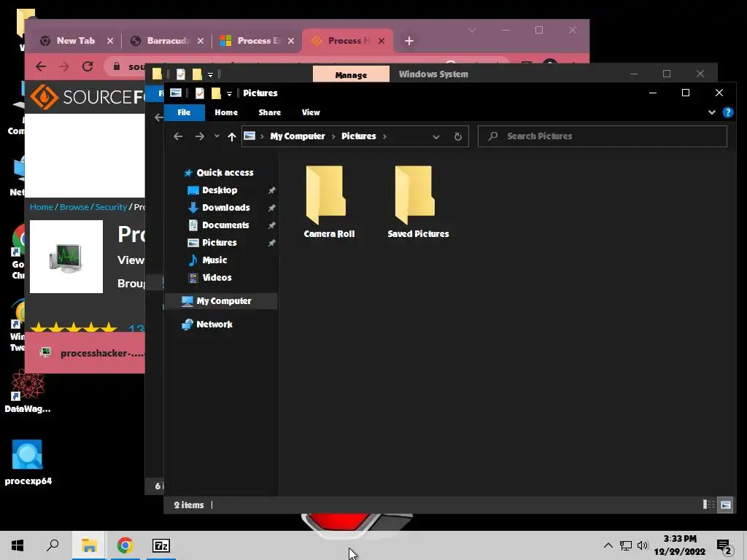Screen dimensions: 747x560
Task: Select My Computer in the navigation pane
Action: [220, 301]
